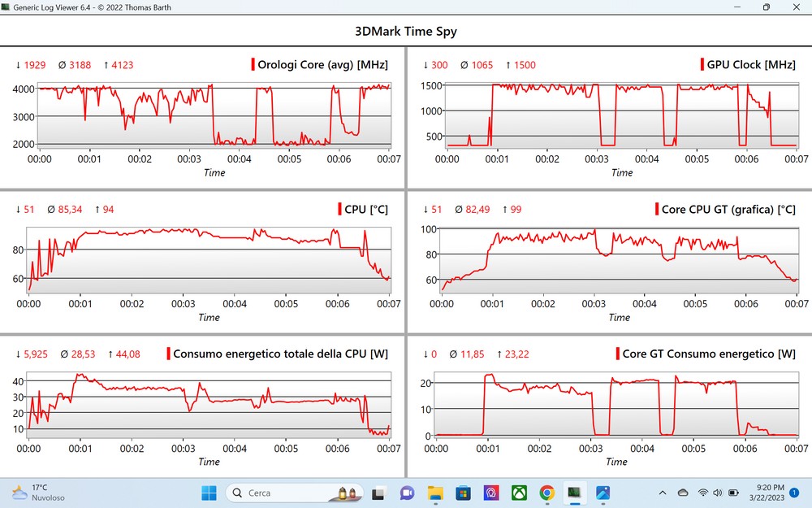Click the Orologi Core minimum value 1929
The height and width of the screenshot is (508, 812).
point(35,65)
